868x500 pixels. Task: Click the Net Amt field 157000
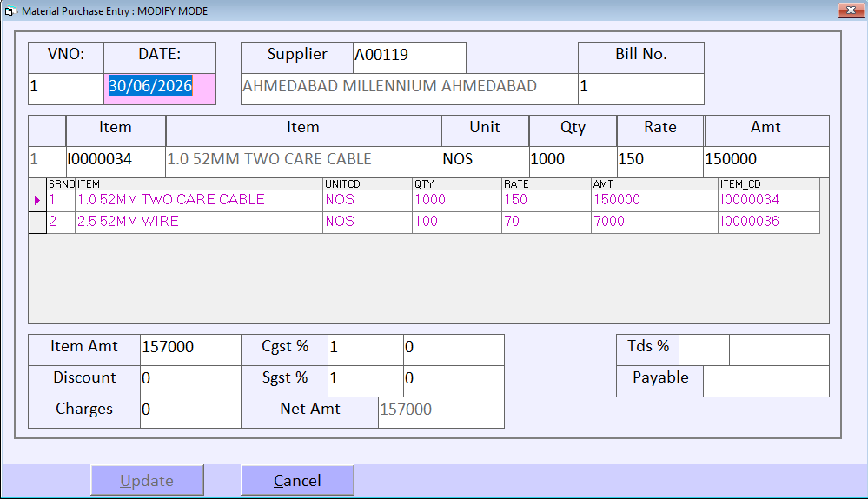click(441, 412)
